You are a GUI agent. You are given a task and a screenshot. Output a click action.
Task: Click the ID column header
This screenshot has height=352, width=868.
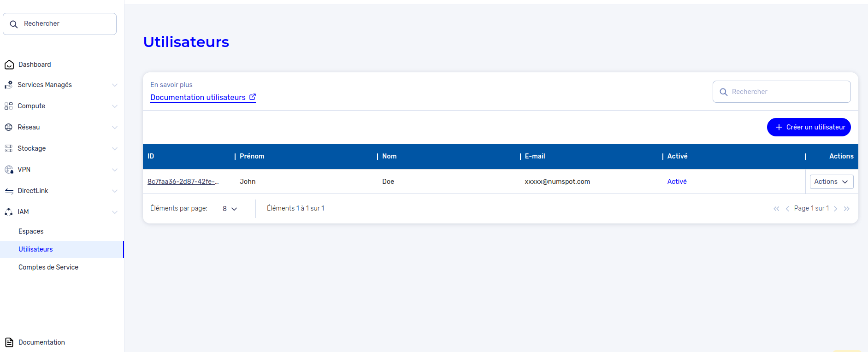pos(151,156)
